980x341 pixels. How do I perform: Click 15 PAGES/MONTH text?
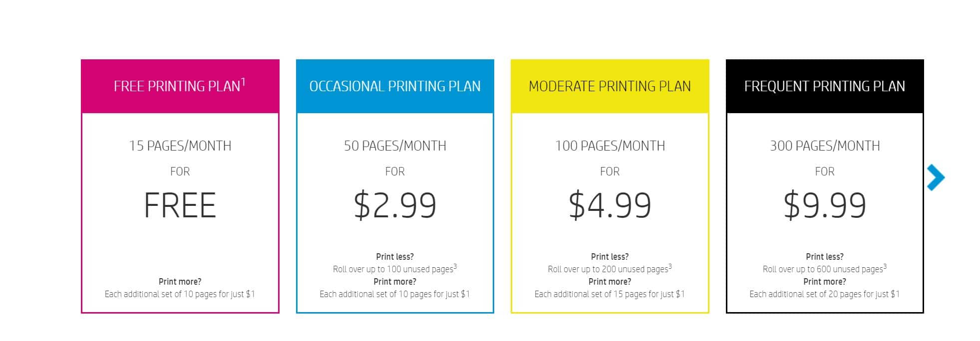coord(180,146)
